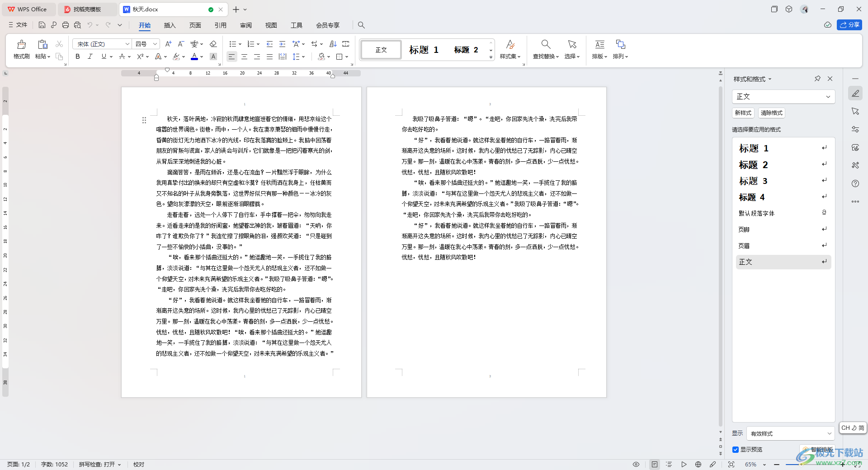Open eye-protection mode icon in status bar
Viewport: 868px width, 470px height.
click(x=636, y=464)
